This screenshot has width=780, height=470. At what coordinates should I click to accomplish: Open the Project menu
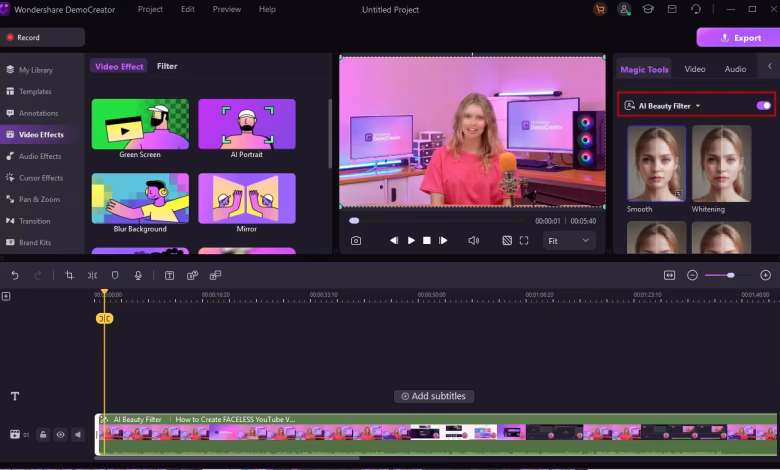point(150,9)
